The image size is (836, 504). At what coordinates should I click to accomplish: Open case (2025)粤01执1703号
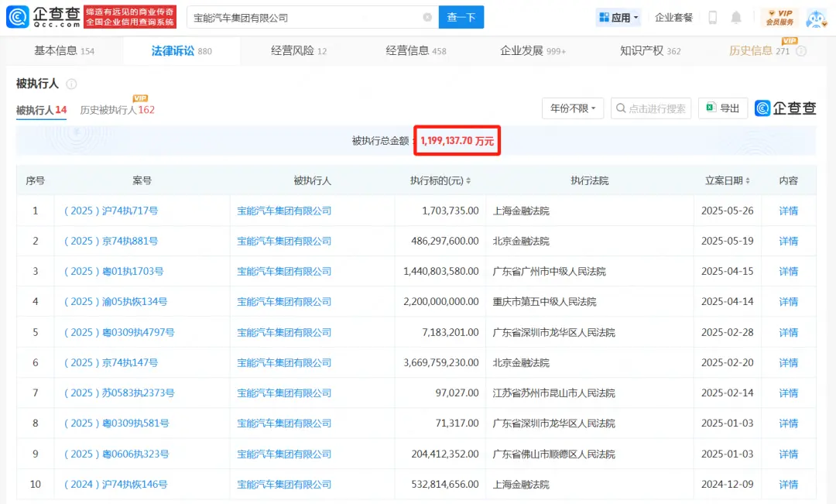[x=114, y=272]
